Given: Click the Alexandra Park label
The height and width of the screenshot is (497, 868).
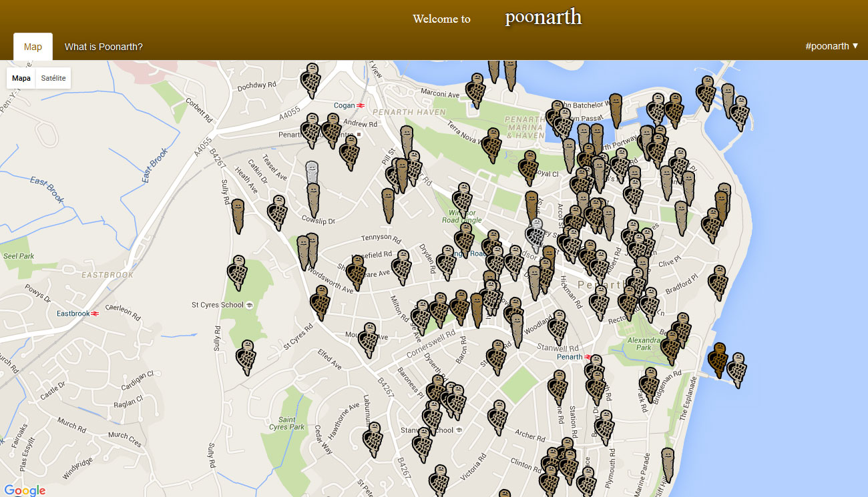Looking at the screenshot, I should point(644,344).
